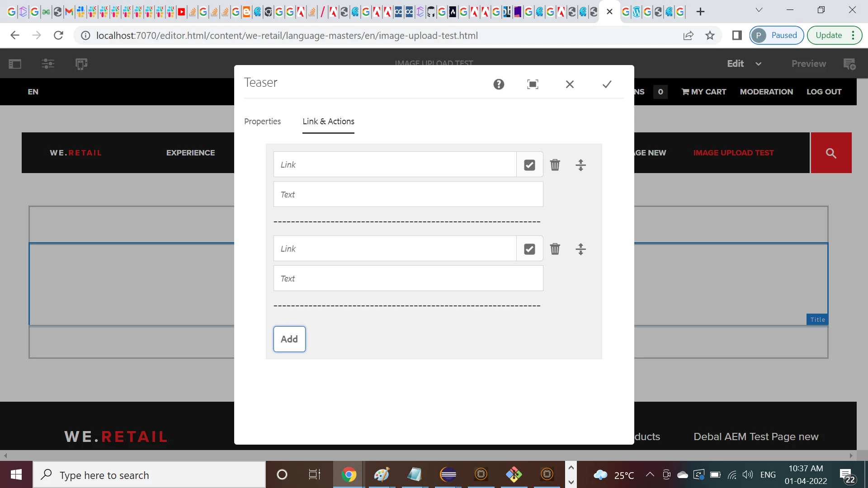Toggle second Link path picker checkbox
This screenshot has height=488, width=868.
(x=529, y=249)
